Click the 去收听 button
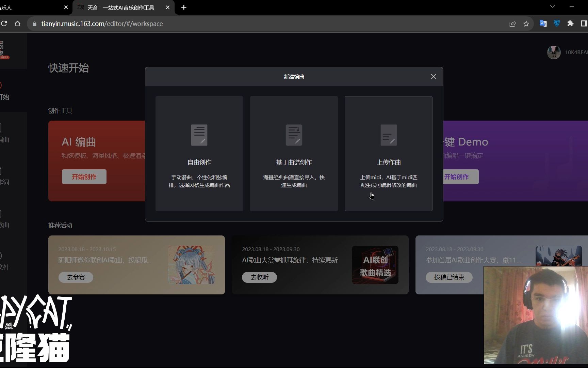Image resolution: width=588 pixels, height=368 pixels. coord(259,277)
